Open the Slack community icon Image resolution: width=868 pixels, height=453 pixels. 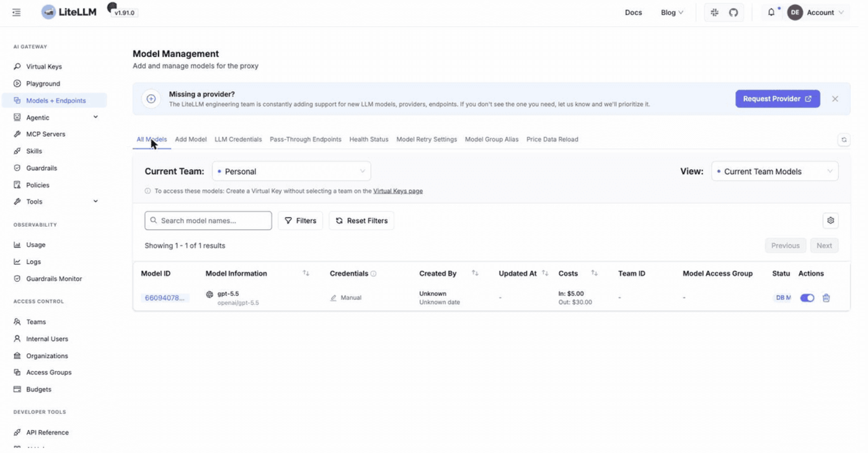714,12
